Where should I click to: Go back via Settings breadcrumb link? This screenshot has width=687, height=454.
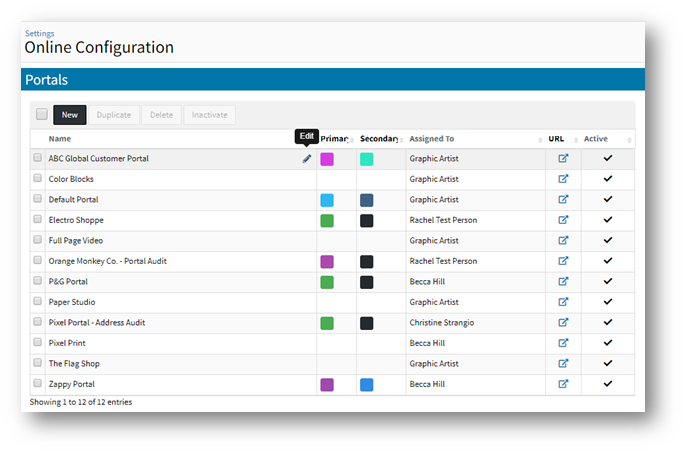(x=39, y=33)
